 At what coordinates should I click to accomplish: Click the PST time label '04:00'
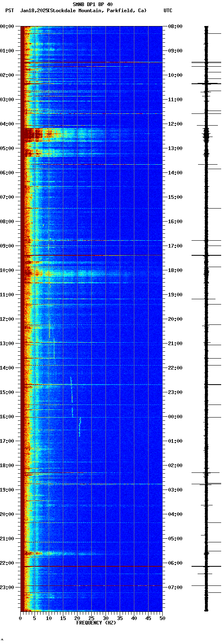coord(7,124)
